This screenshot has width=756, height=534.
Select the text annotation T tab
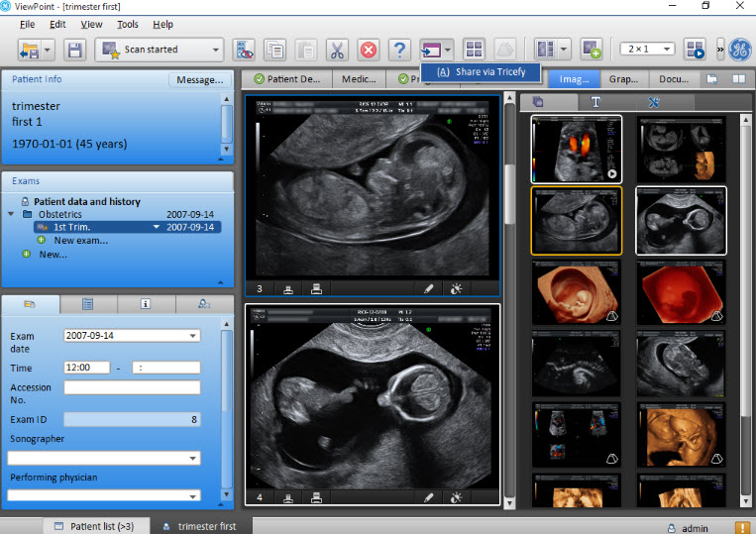click(x=595, y=101)
